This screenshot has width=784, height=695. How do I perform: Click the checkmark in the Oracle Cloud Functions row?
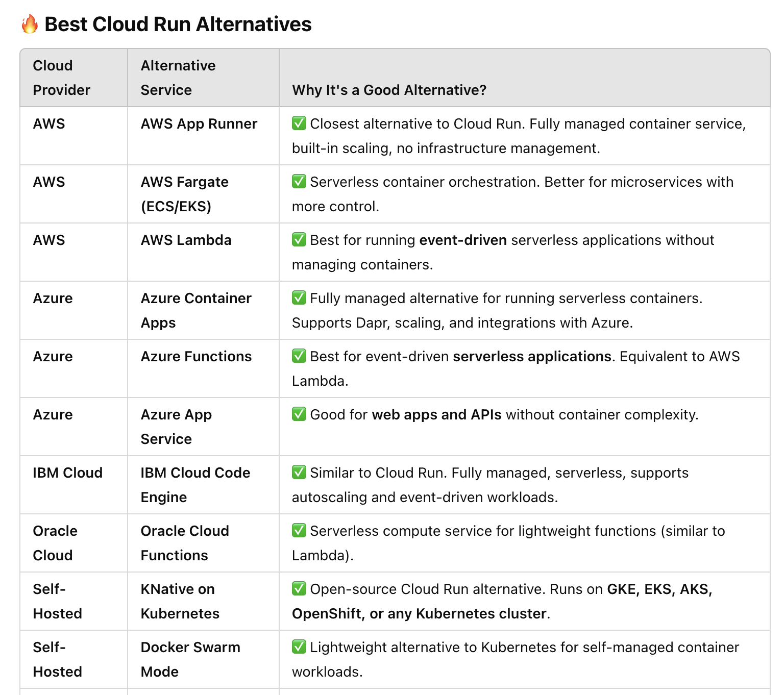pos(299,530)
